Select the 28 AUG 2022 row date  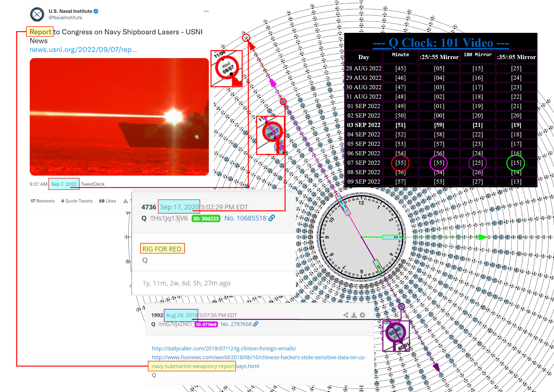(364, 68)
